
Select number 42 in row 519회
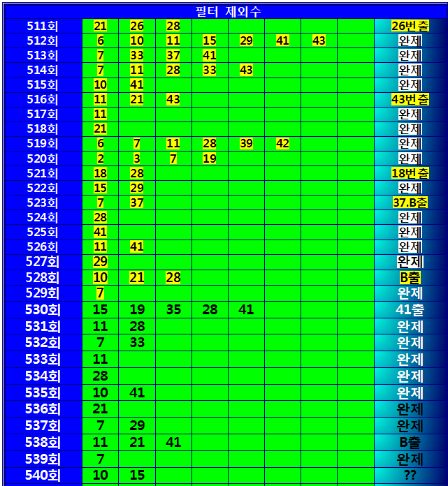(x=282, y=143)
